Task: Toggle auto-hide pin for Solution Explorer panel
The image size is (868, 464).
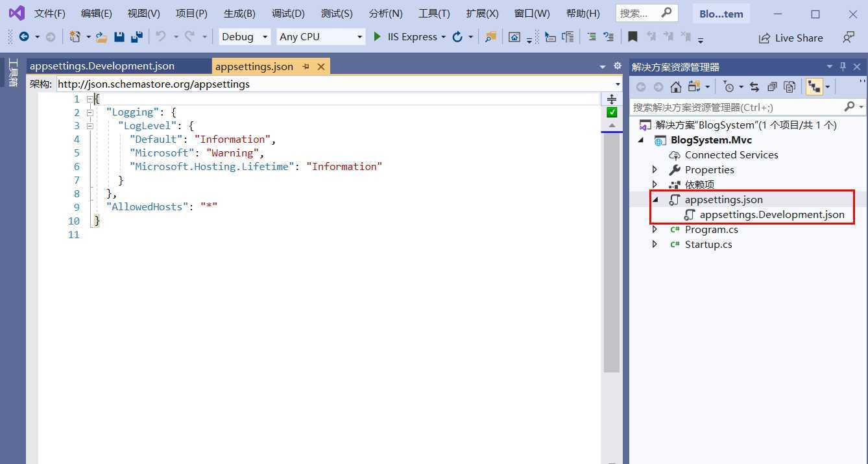Action: (843, 67)
